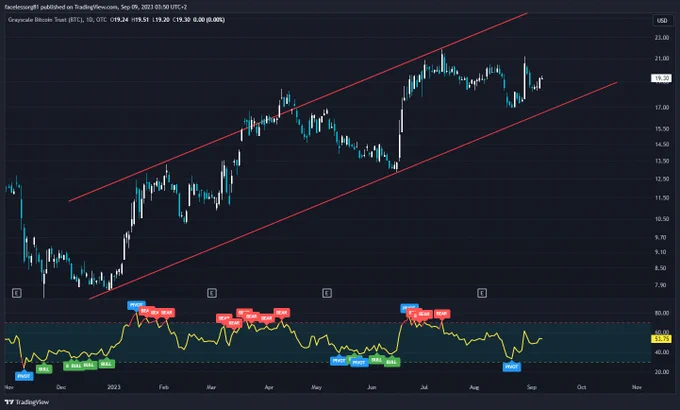This screenshot has width=680, height=410.
Task: Click the close value C19.30
Action: pos(182,20)
